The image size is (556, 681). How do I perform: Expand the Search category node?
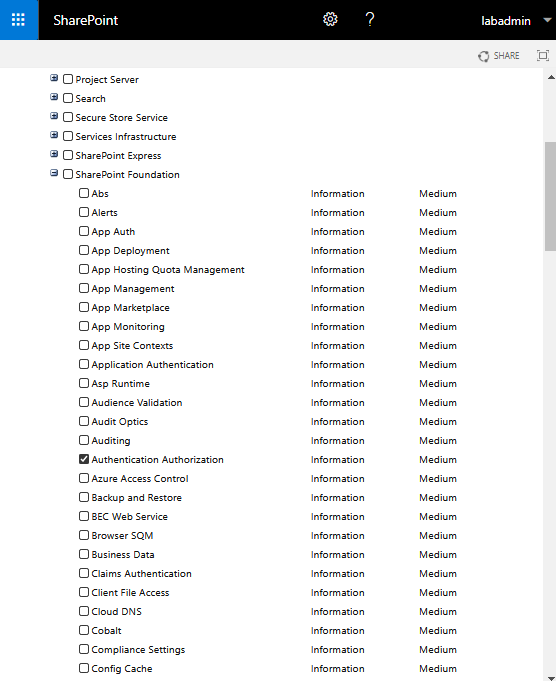[54, 97]
